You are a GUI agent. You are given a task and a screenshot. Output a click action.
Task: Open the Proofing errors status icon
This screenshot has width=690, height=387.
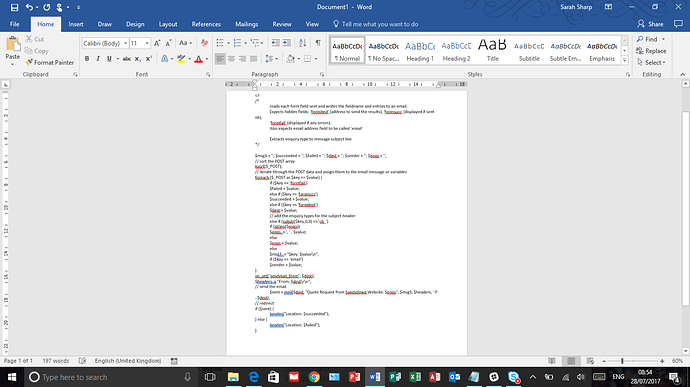click(x=82, y=361)
